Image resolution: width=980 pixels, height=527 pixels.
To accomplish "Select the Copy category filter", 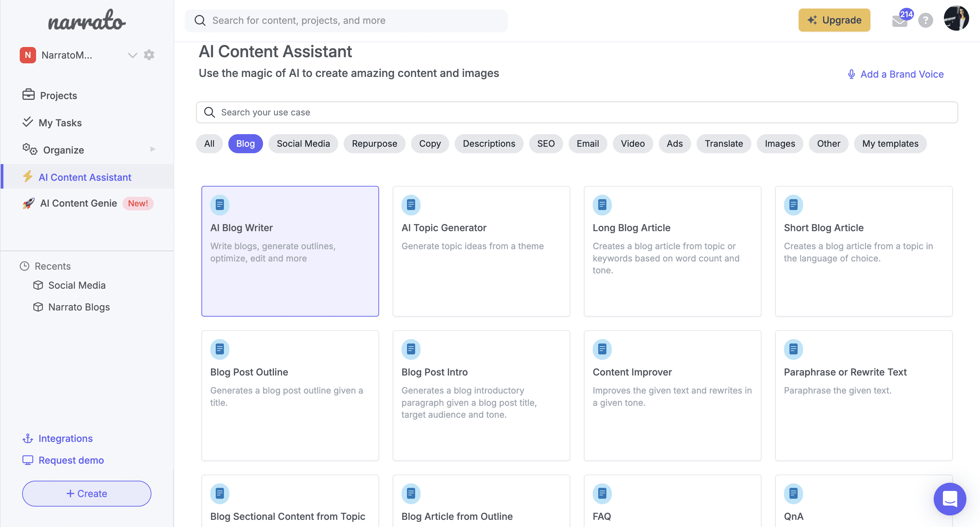I will (x=430, y=143).
